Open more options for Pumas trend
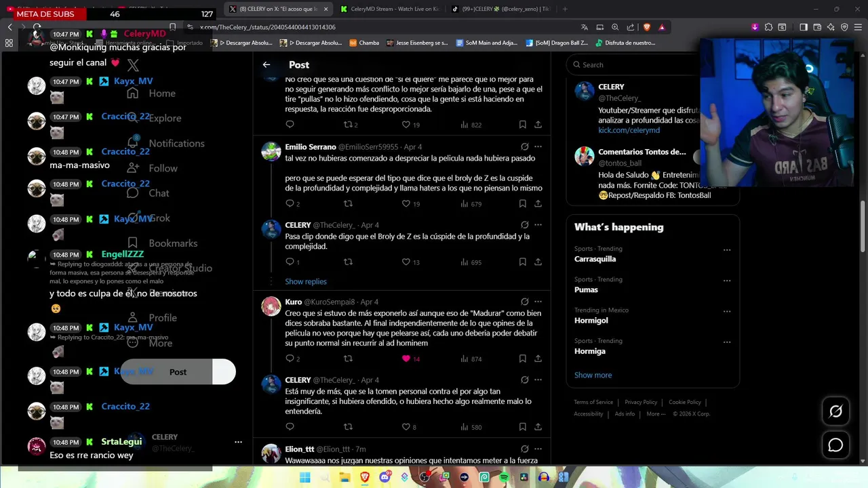This screenshot has height=488, width=868. (727, 281)
